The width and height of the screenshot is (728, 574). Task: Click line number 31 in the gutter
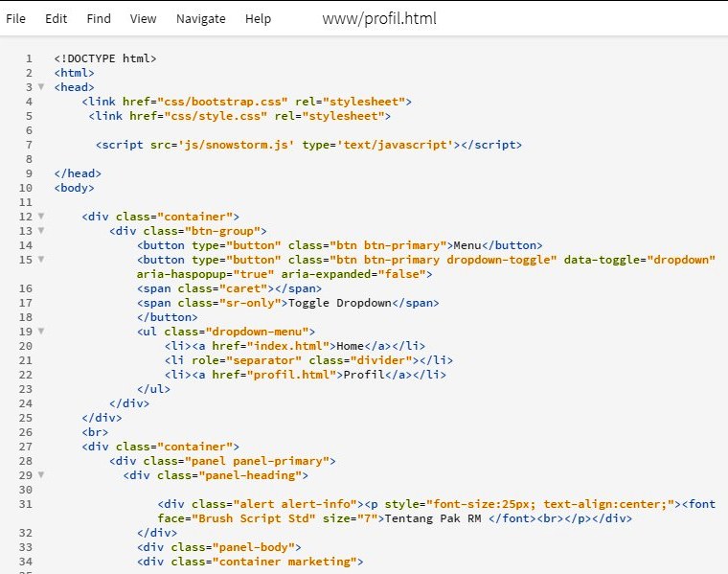pos(26,504)
